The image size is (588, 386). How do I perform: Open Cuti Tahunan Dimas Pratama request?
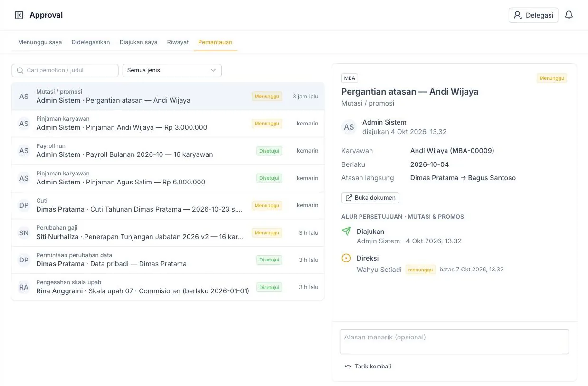pos(168,205)
